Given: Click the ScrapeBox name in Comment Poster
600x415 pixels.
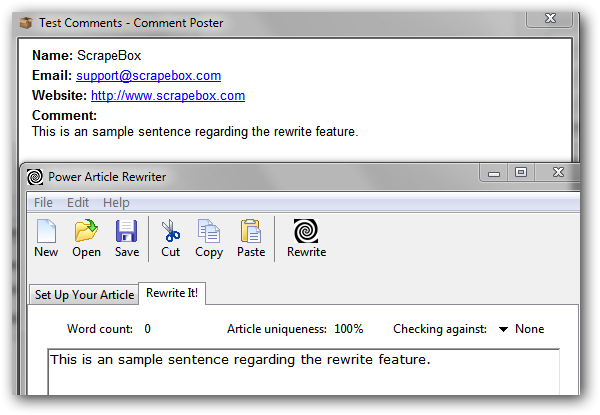Looking at the screenshot, I should coord(109,55).
